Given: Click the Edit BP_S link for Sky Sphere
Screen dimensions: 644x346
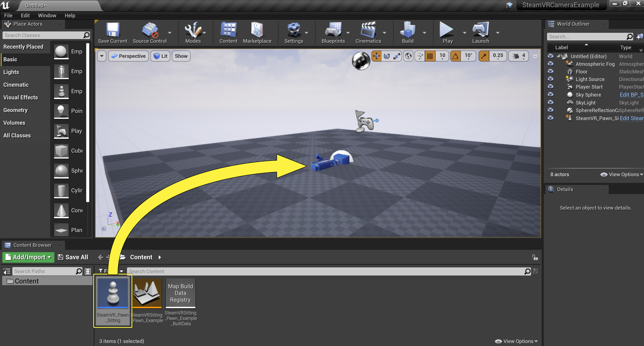Looking at the screenshot, I should (x=631, y=94).
